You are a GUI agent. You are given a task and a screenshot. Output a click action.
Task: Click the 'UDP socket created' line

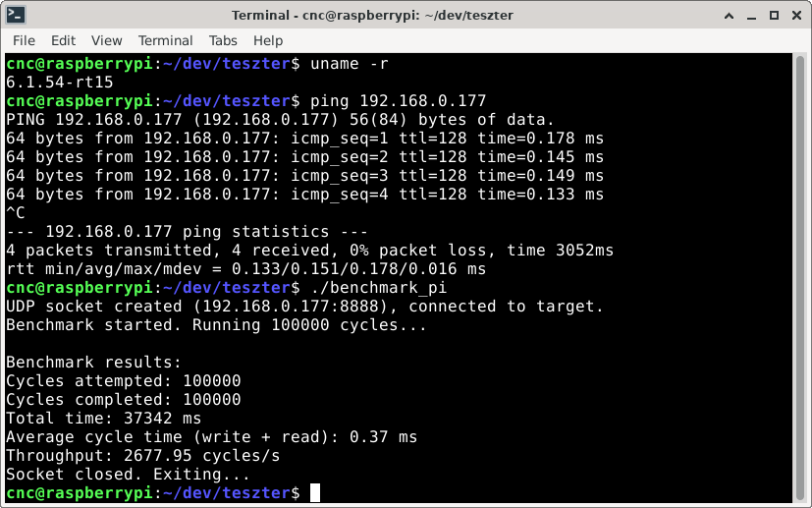pyautogui.click(x=304, y=306)
